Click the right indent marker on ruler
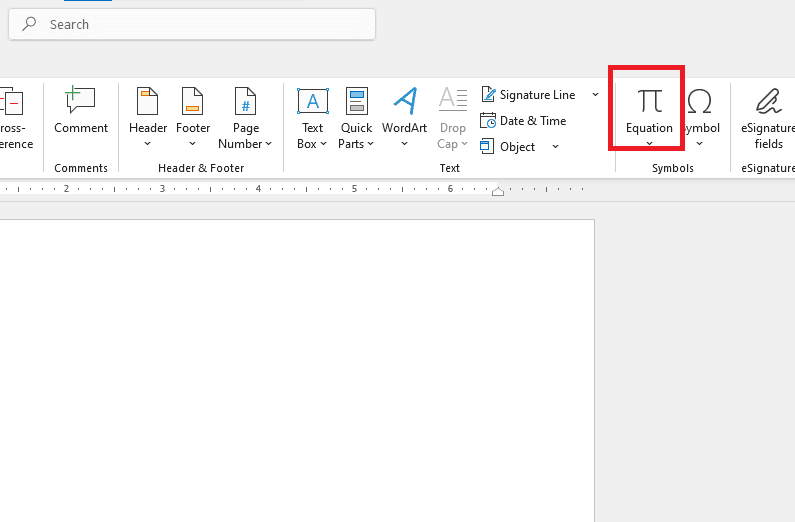 (498, 191)
